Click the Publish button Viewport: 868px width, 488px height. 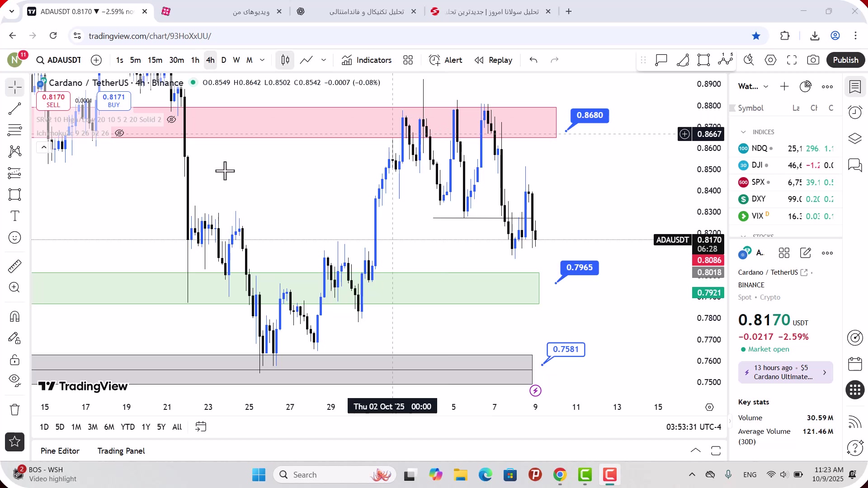(x=845, y=60)
